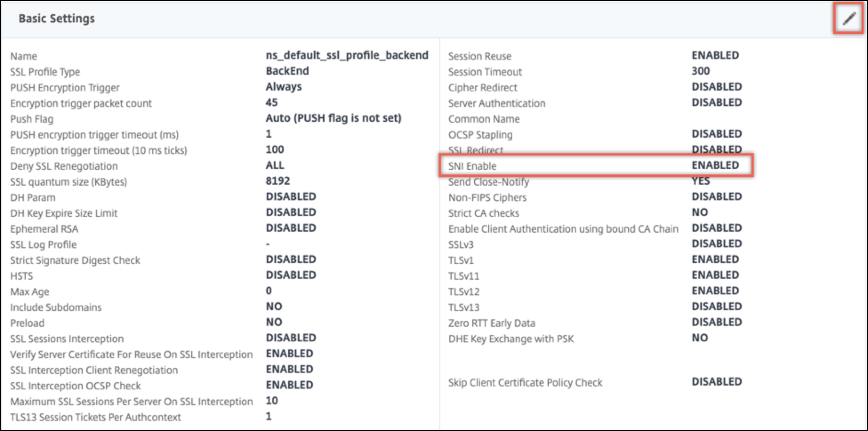Select Skip Client Certificate Policy Check label
The width and height of the screenshot is (868, 431).
tap(525, 383)
